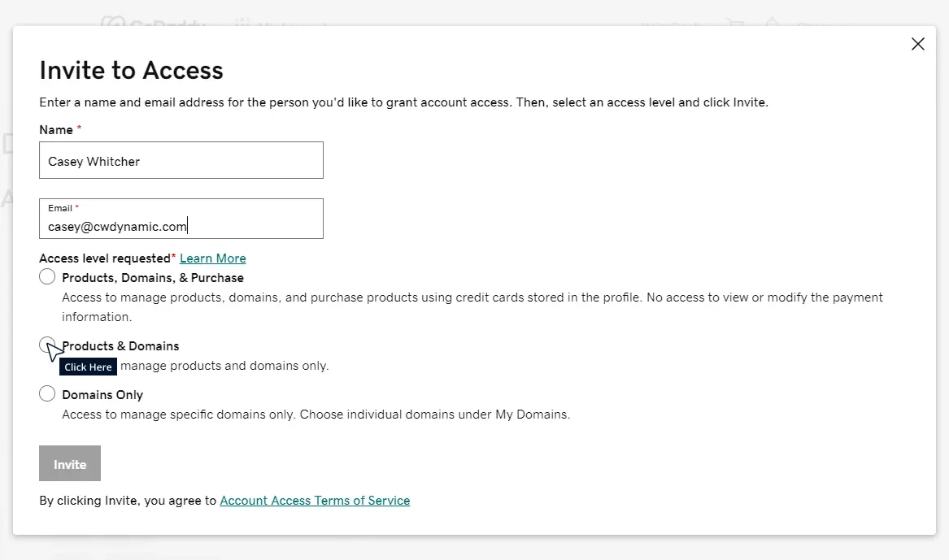Open the shopping cart icon in the header
This screenshot has height=560, width=949.
736,24
